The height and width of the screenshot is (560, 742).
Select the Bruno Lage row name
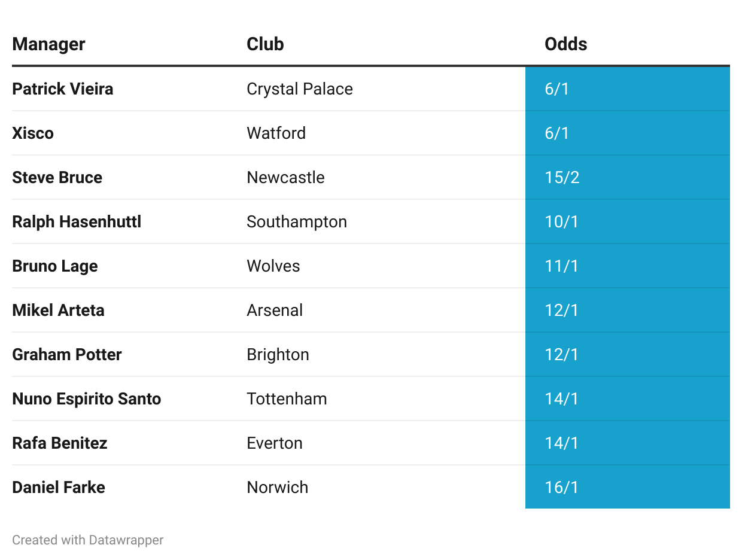click(x=55, y=266)
